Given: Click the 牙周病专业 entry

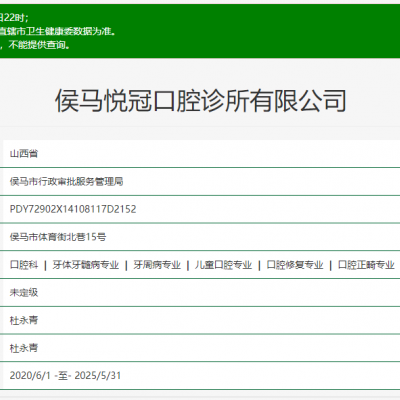Looking at the screenshot, I should (x=157, y=265).
